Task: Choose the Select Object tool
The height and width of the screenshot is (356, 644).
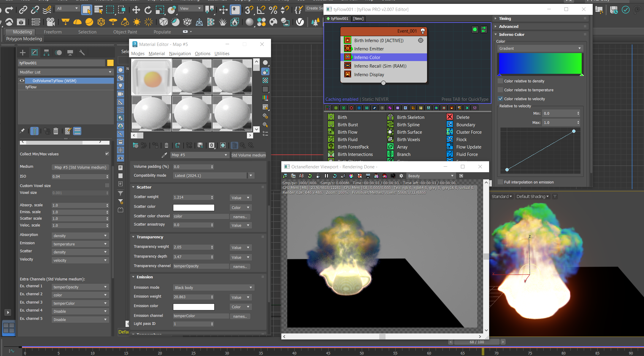Action: [x=87, y=10]
